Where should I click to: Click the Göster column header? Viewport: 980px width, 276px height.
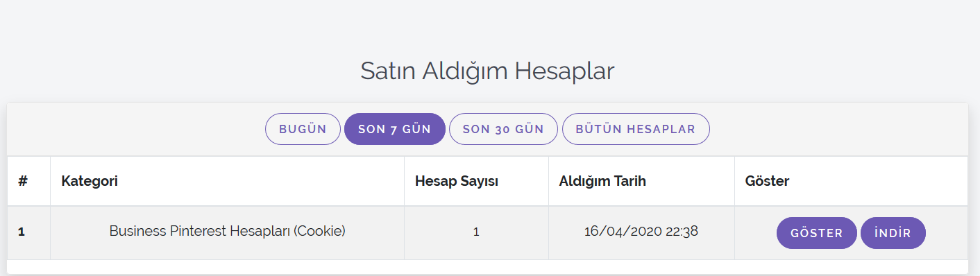pyautogui.click(x=767, y=181)
